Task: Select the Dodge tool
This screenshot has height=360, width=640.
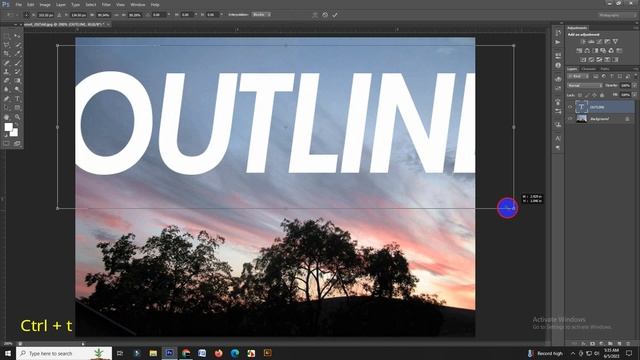Action: [18, 90]
